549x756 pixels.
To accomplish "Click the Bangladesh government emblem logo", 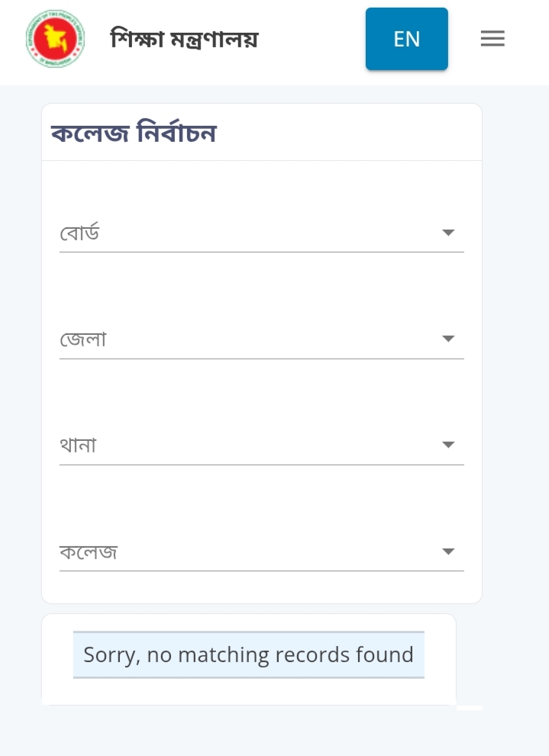I will coord(54,39).
